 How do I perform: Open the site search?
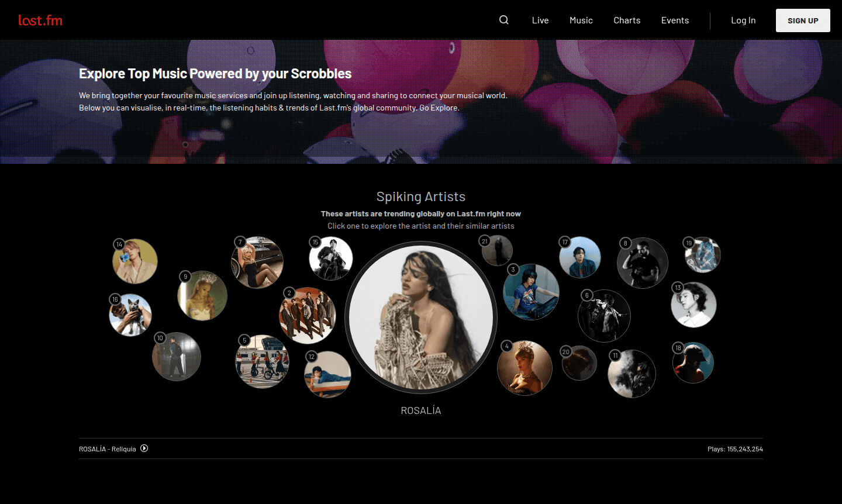pyautogui.click(x=503, y=20)
